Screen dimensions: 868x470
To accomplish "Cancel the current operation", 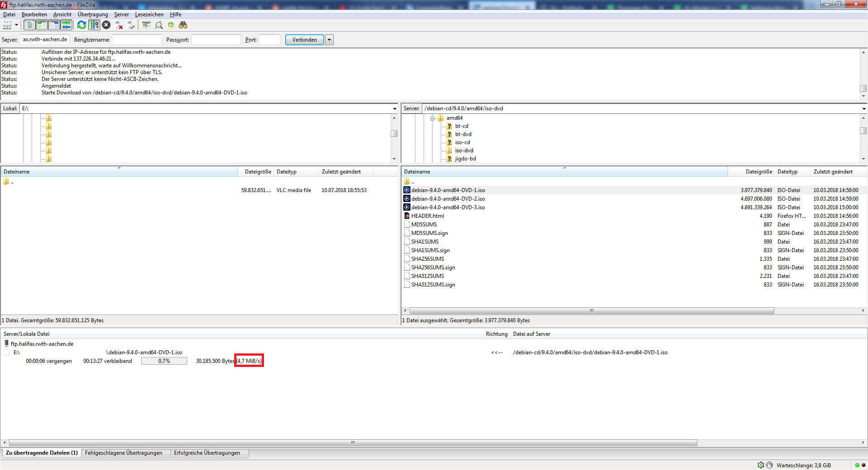I will click(x=106, y=25).
